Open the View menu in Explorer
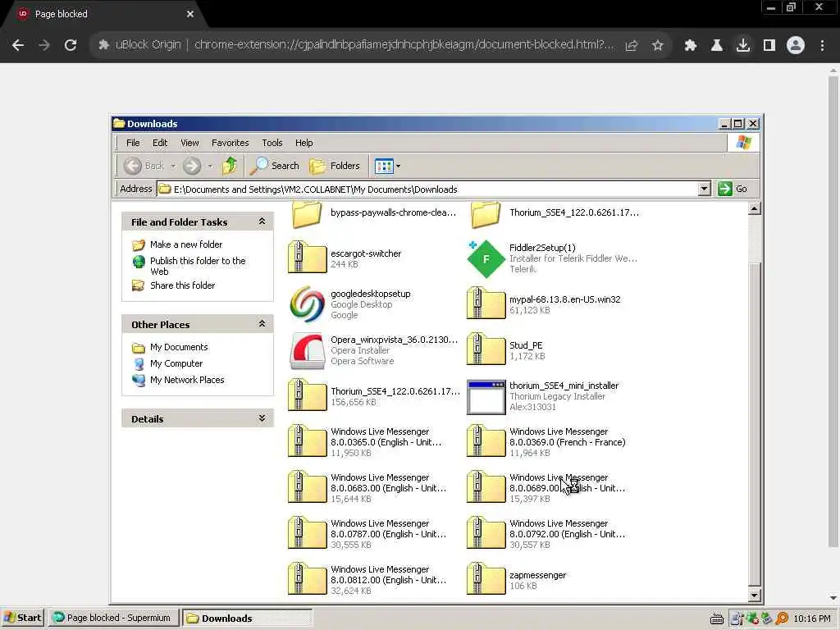Image resolution: width=840 pixels, height=630 pixels. coord(189,143)
